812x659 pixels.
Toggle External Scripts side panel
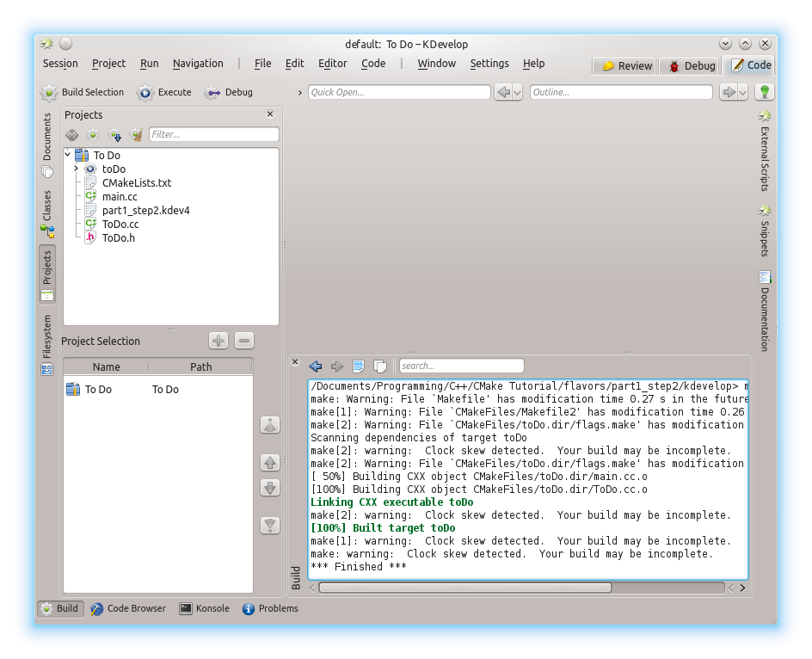(765, 151)
